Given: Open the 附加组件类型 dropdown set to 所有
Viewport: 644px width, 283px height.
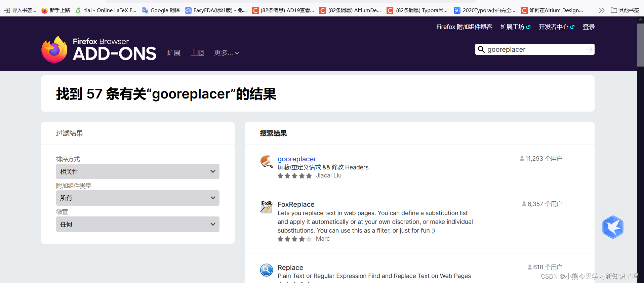Looking at the screenshot, I should pyautogui.click(x=138, y=198).
